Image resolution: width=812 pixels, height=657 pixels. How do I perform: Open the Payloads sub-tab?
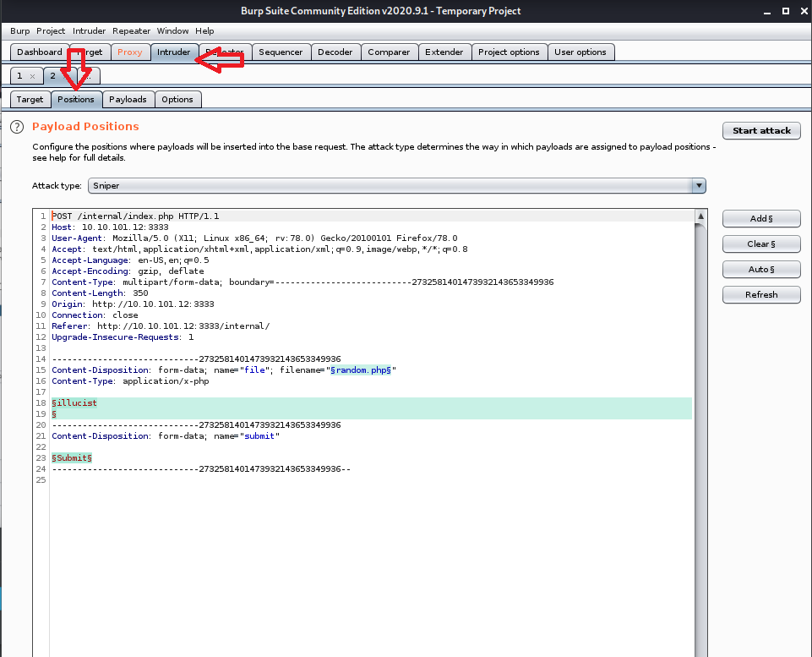[128, 100]
